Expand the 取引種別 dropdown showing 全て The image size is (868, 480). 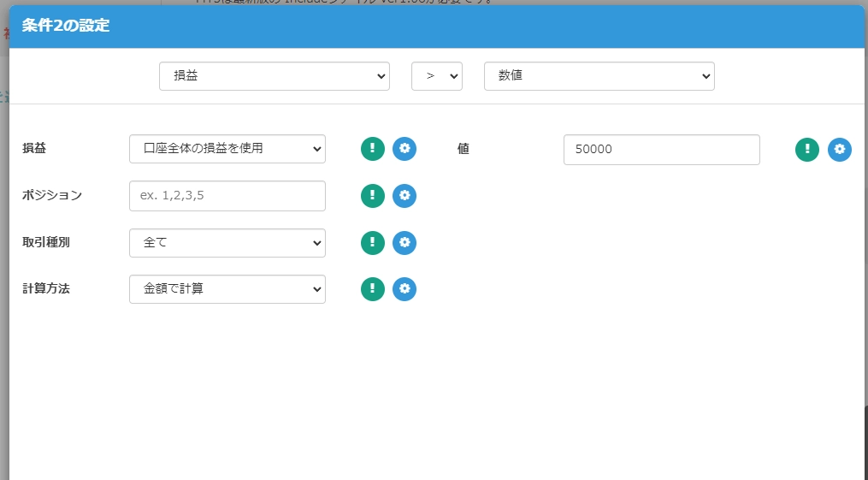pyautogui.click(x=227, y=243)
